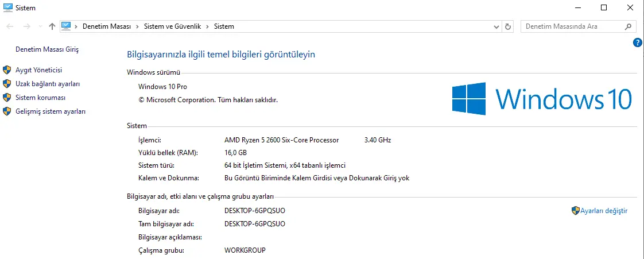The height and width of the screenshot is (259, 644).
Task: Click the shield icon next to Ayarları değiştir
Action: click(x=576, y=211)
